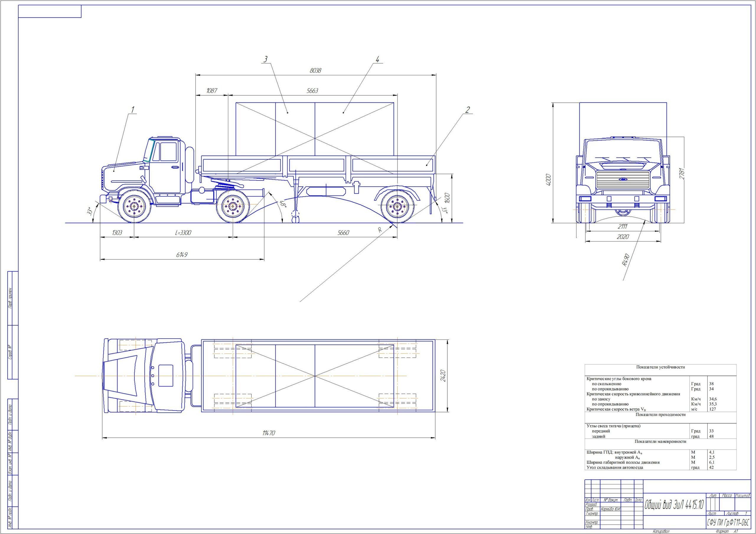Click the 8038 overall trailer length dimension
This screenshot has width=756, height=534.
click(315, 71)
